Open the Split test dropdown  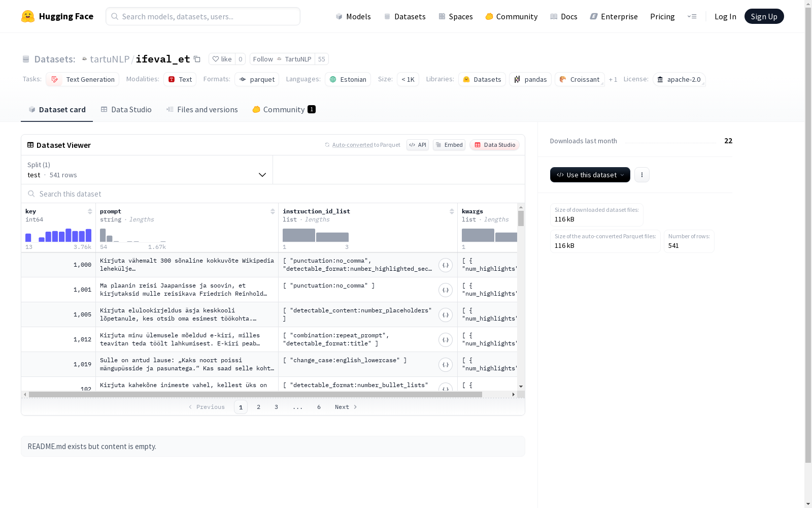(147, 170)
